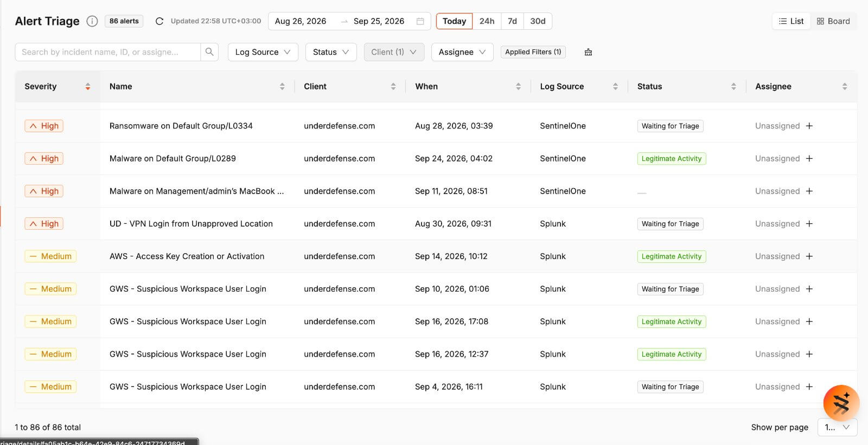Add assignee to Ransomware L0334 row

coord(809,126)
